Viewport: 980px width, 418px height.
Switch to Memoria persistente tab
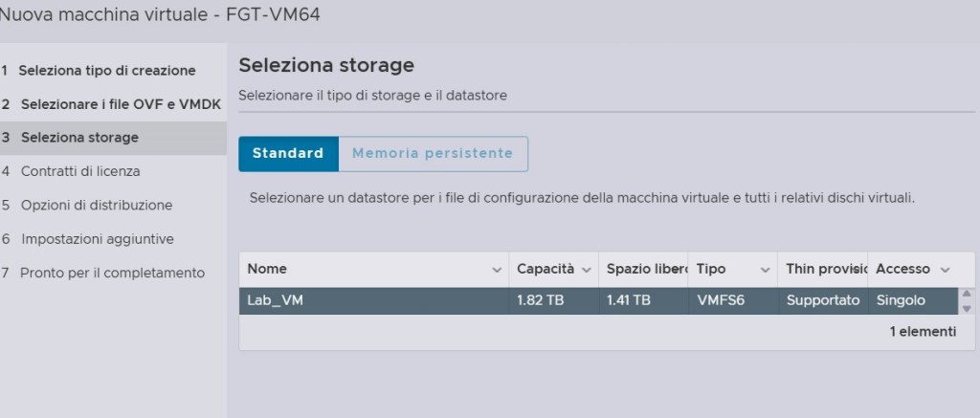tap(433, 153)
